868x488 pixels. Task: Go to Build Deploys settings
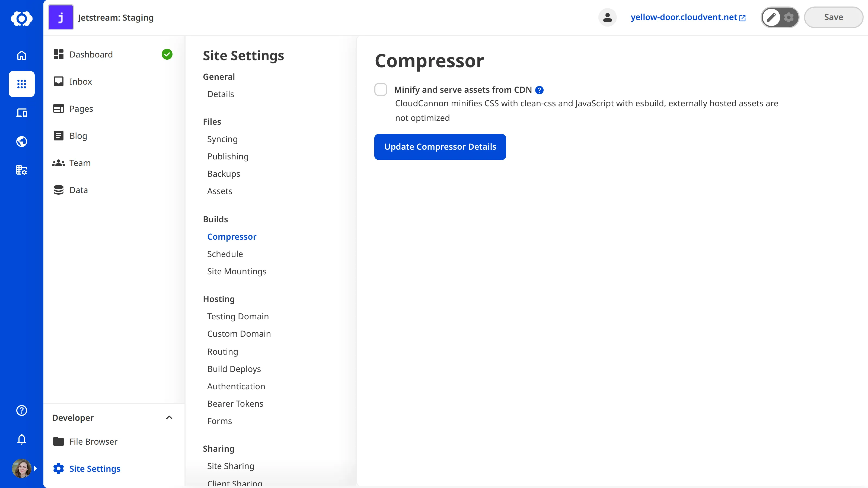pos(234,369)
